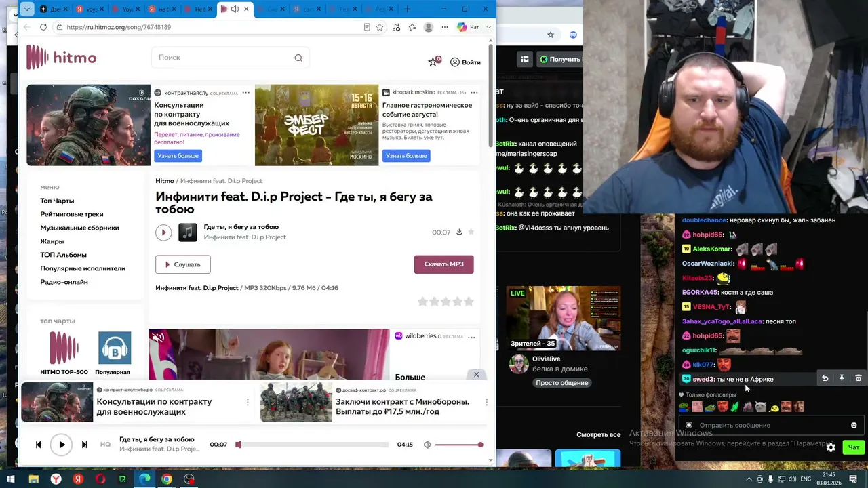Viewport: 868px width, 488px height.
Task: Go back with the browser back arrow
Action: [26, 27]
